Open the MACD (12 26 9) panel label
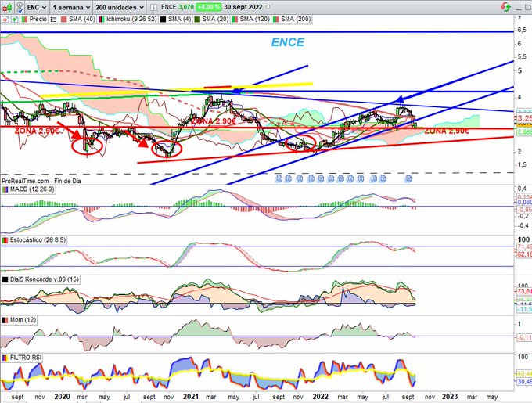This screenshot has height=403, width=532. tap(28, 189)
